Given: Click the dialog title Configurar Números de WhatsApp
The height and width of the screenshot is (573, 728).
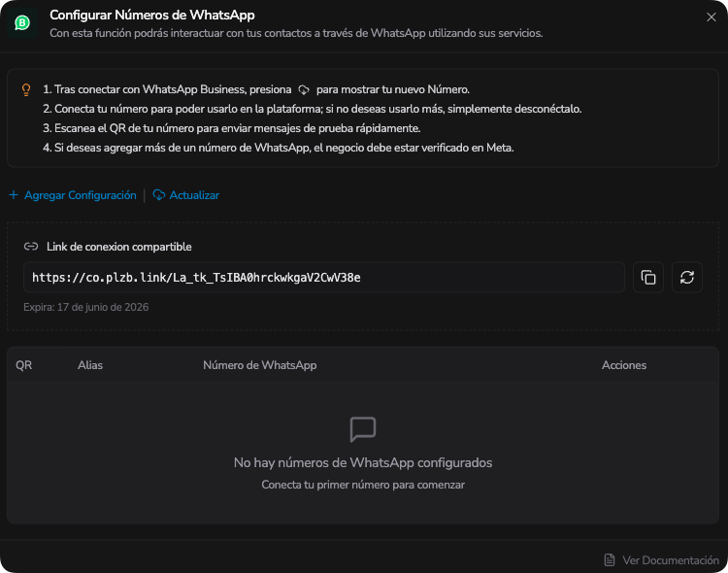Looking at the screenshot, I should pos(152,15).
